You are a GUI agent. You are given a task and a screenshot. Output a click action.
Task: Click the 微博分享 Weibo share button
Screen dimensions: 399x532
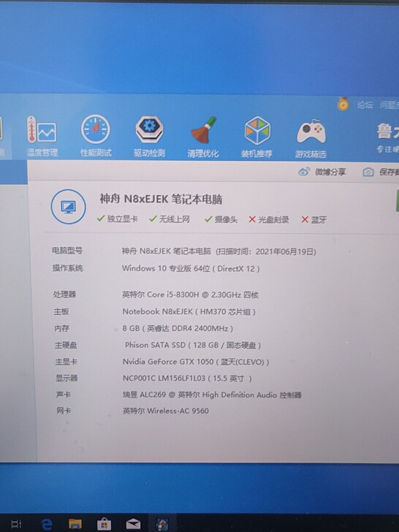322,172
